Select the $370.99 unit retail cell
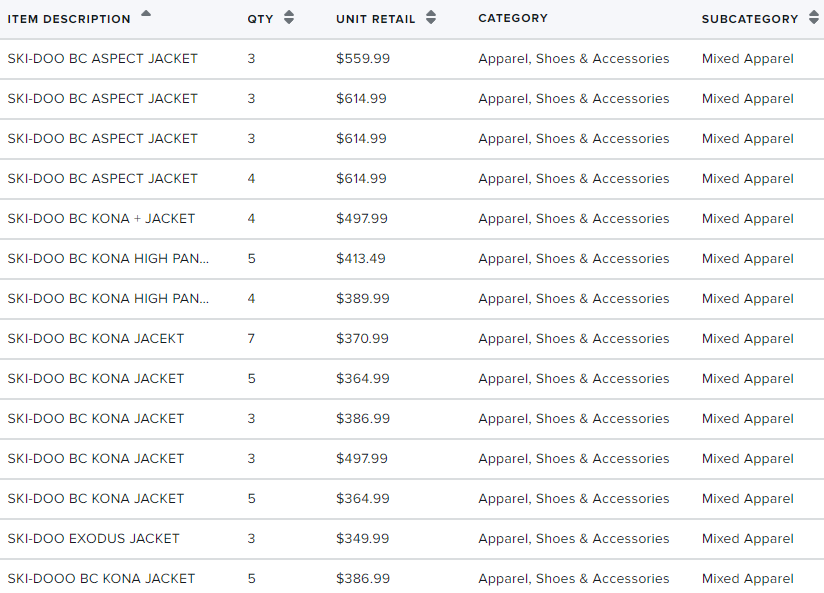Screen dimensions: 824x593 363,339
